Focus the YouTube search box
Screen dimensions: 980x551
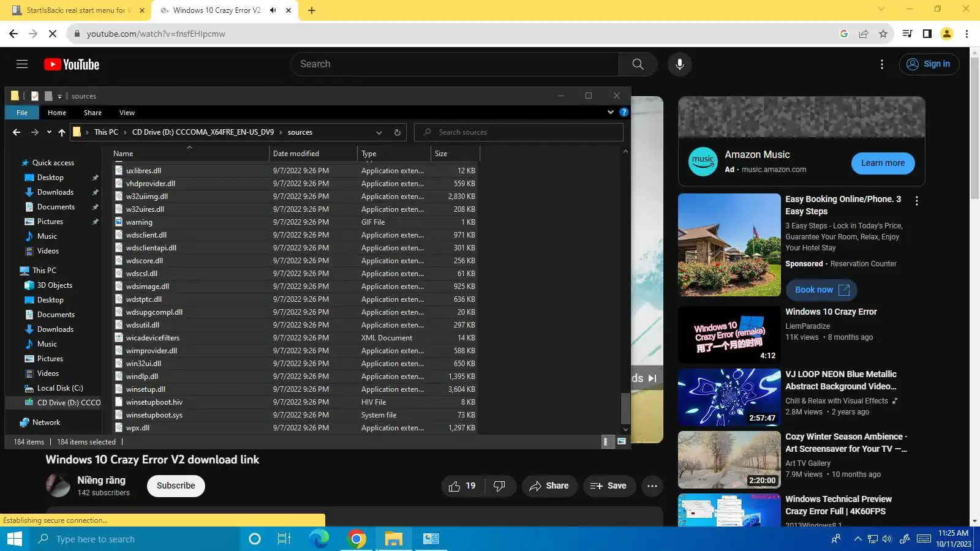(454, 64)
